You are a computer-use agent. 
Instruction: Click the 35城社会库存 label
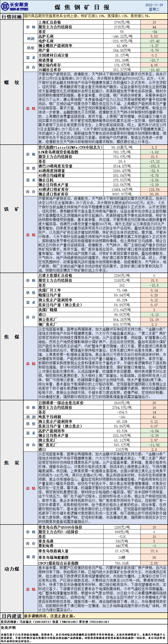tap(49, 70)
